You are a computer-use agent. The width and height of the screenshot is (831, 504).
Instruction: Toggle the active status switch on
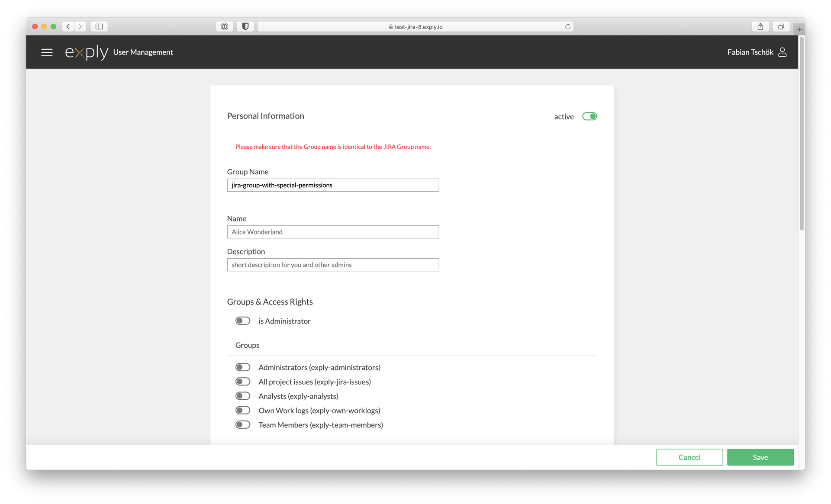click(589, 116)
